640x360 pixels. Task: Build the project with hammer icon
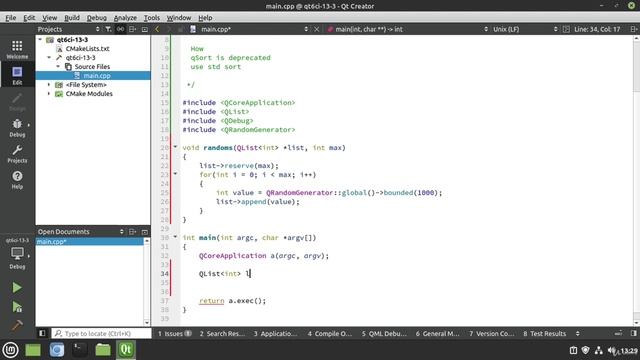pos(17,325)
